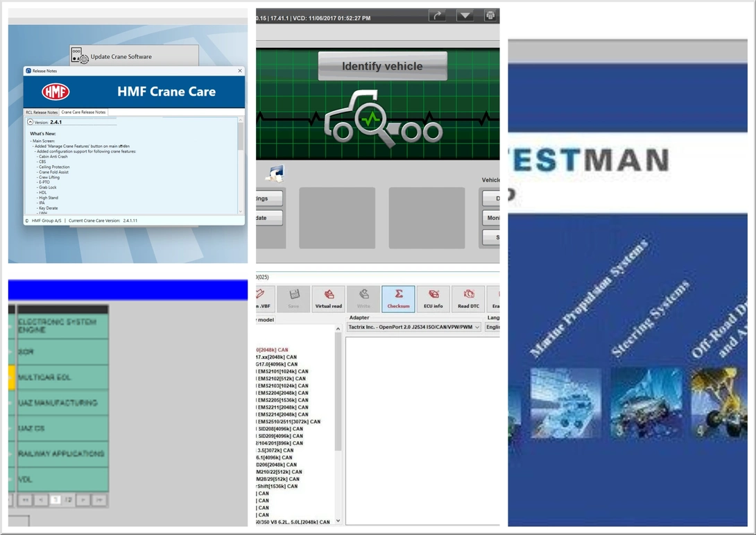Click the partially visible 'Moni' button
The height and width of the screenshot is (535, 756).
(x=491, y=218)
